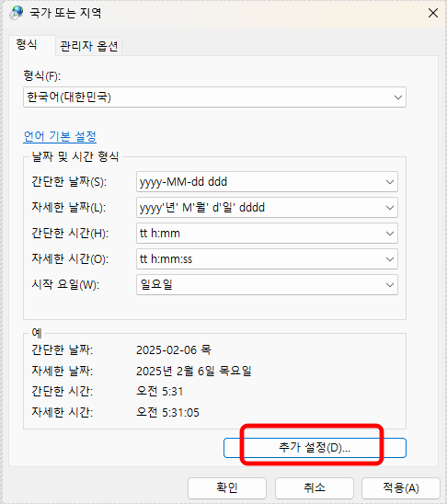The width and height of the screenshot is (447, 504).
Task: Expand the 자세한 시간(O) combo box
Action: [x=267, y=259]
